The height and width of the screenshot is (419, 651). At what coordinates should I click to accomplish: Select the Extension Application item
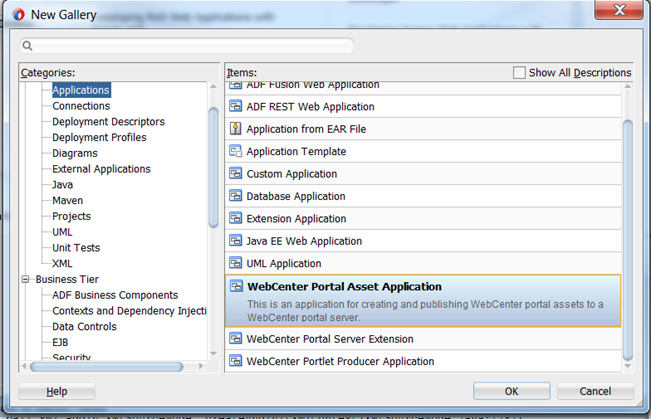[295, 219]
